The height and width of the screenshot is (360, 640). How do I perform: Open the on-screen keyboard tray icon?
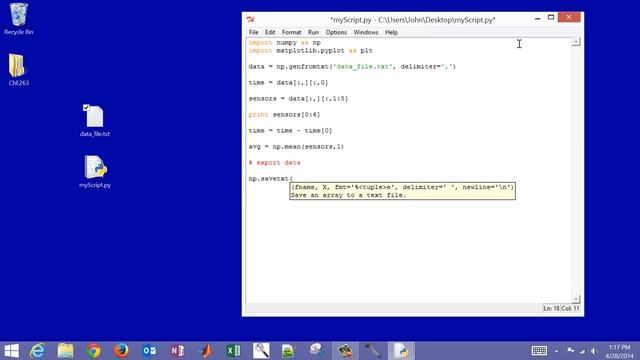(539, 351)
